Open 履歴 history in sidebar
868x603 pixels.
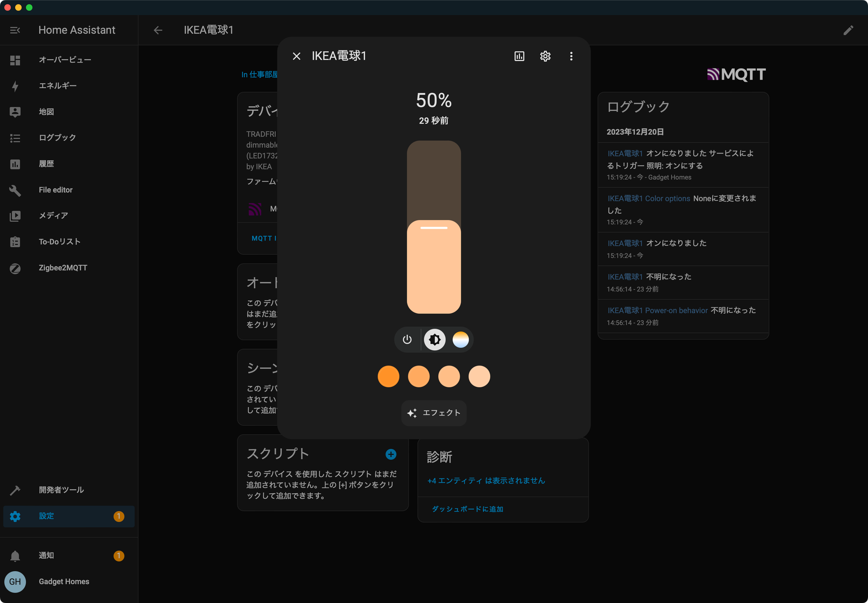[x=69, y=164]
